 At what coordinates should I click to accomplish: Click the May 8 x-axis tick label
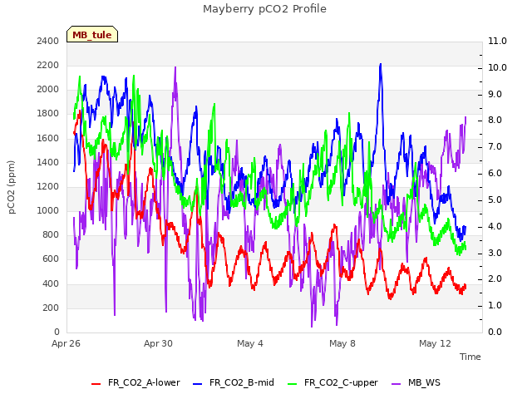click(x=342, y=343)
